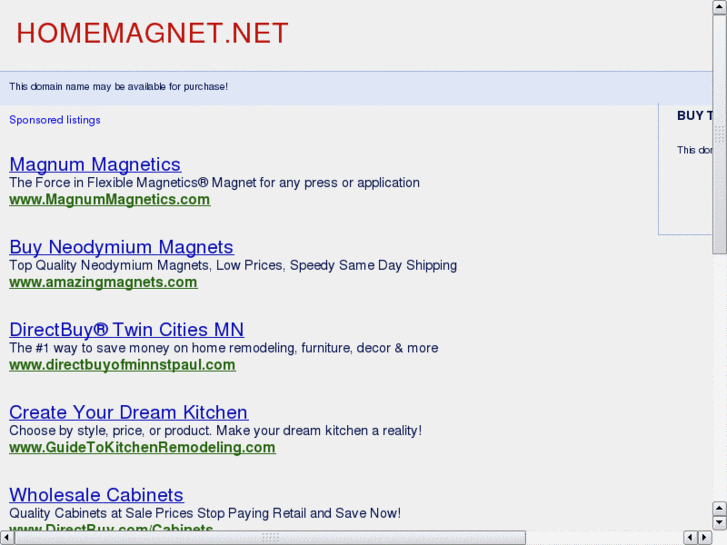The image size is (727, 545).
Task: Click the vertical scrollbar thumb
Action: 719,135
